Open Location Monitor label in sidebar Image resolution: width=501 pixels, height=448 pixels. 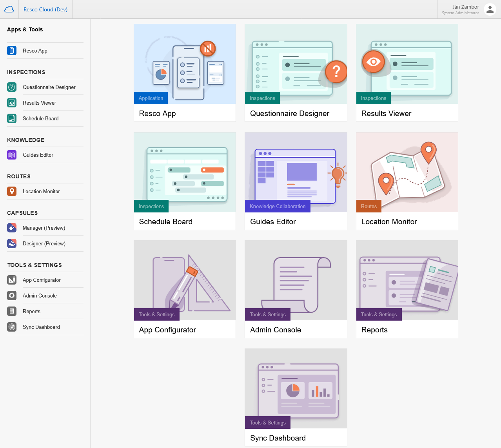click(x=41, y=191)
